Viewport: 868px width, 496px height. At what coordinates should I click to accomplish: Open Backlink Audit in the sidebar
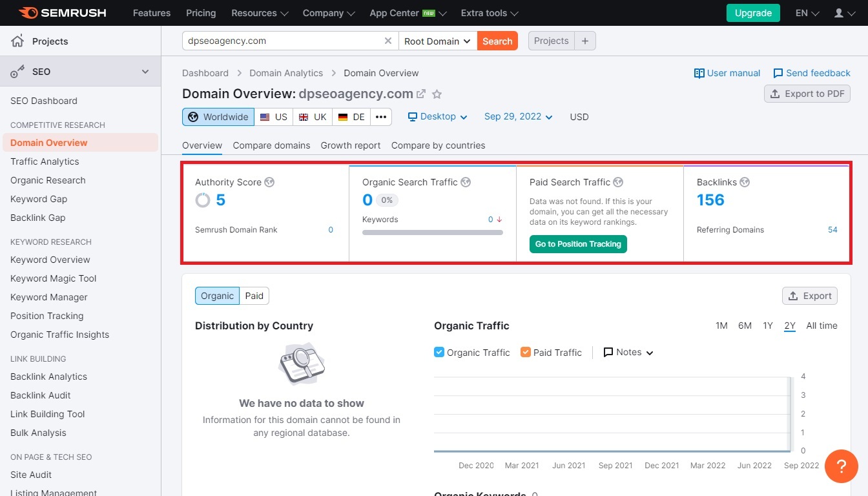(x=41, y=395)
